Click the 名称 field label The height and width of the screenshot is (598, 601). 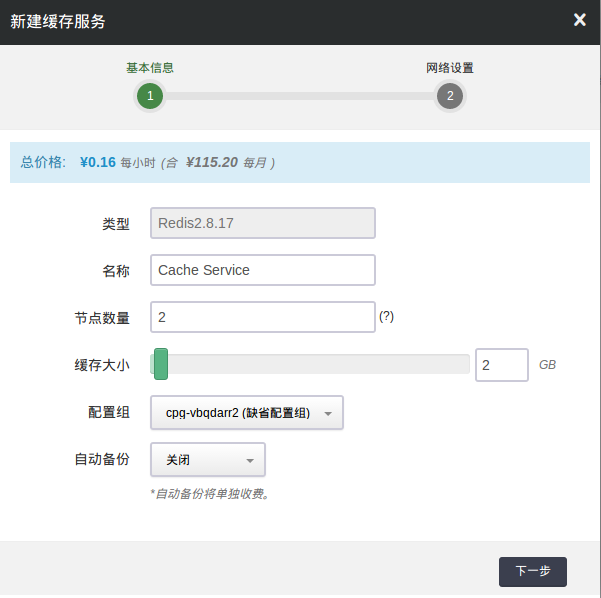point(116,271)
